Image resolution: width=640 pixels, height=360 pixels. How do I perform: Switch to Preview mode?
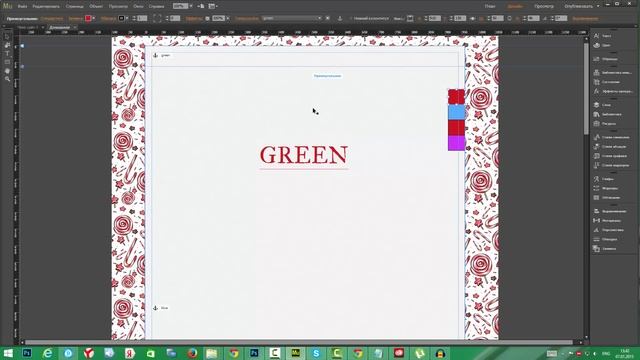pyautogui.click(x=544, y=6)
